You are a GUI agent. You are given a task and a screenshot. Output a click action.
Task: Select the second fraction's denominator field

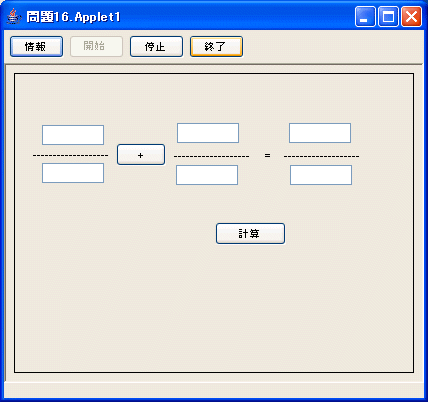pyautogui.click(x=207, y=175)
